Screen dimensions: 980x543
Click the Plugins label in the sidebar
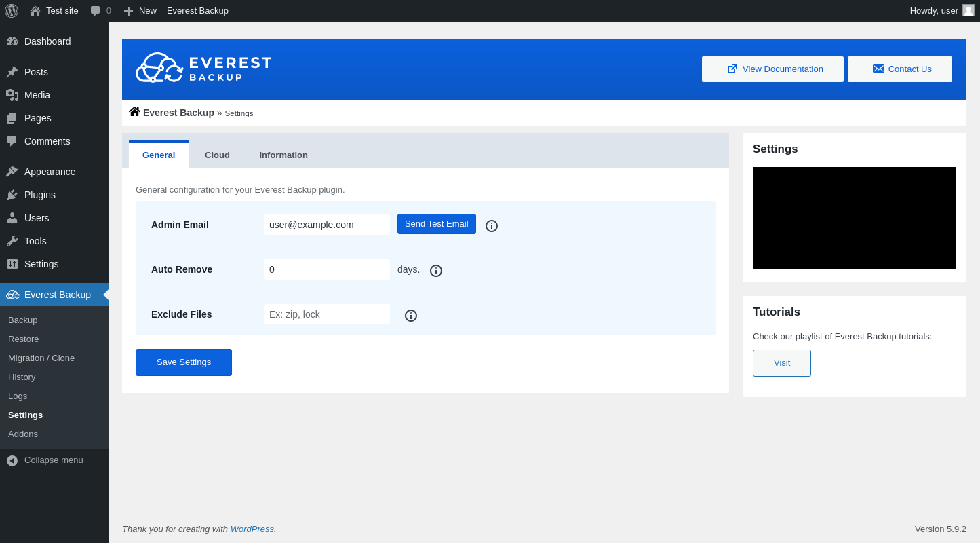click(40, 195)
